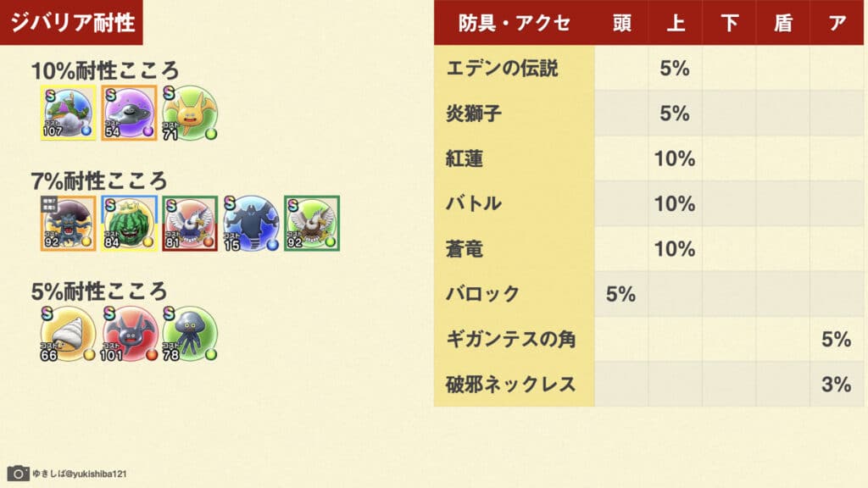Click the red bat kokoro cost 101
The image size is (868, 488).
[129, 334]
